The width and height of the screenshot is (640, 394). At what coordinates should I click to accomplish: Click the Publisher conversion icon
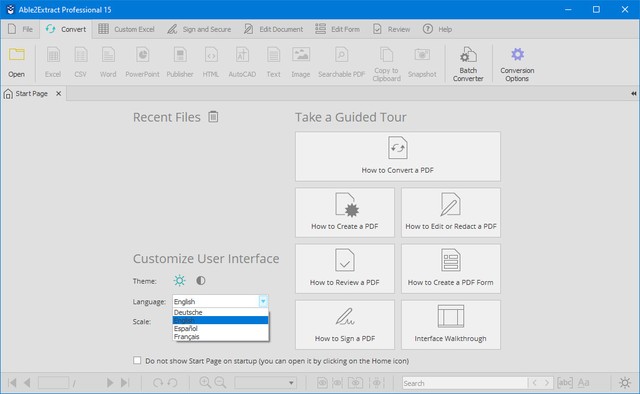[x=180, y=55]
